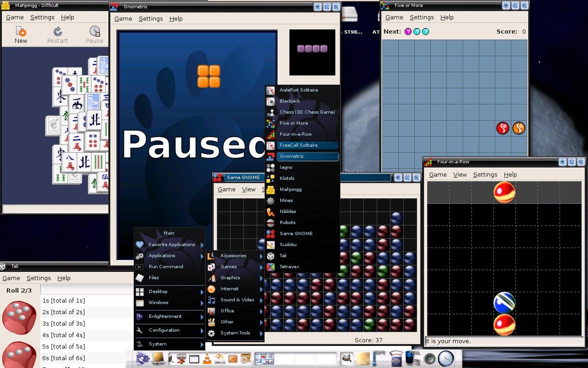588x368 pixels.
Task: Click the Restart icon in Mahjongg toolbar
Action: click(57, 31)
